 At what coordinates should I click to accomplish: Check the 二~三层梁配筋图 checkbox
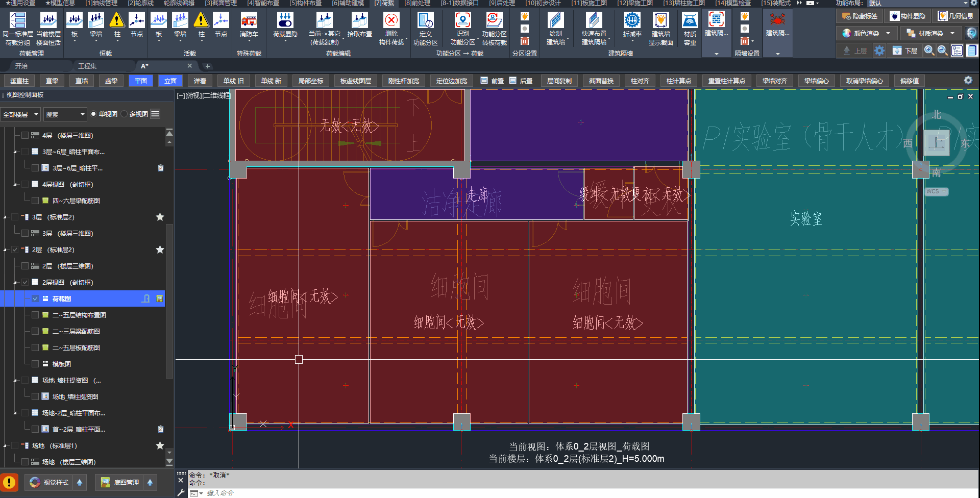click(35, 331)
